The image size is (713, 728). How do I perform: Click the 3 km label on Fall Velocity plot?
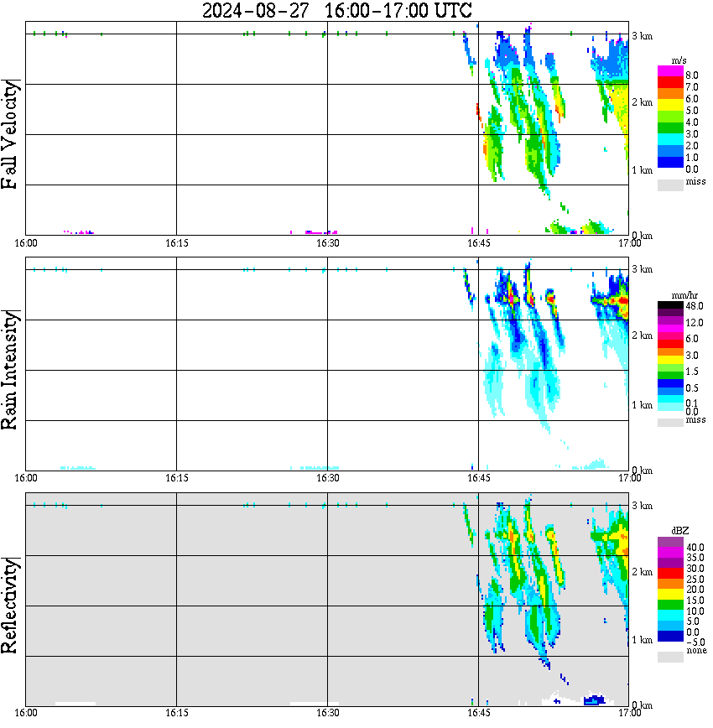click(x=642, y=36)
